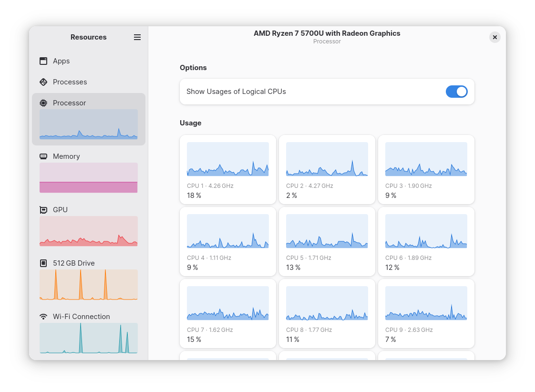Open the Processes label in sidebar
This screenshot has width=535, height=392.
tap(70, 82)
